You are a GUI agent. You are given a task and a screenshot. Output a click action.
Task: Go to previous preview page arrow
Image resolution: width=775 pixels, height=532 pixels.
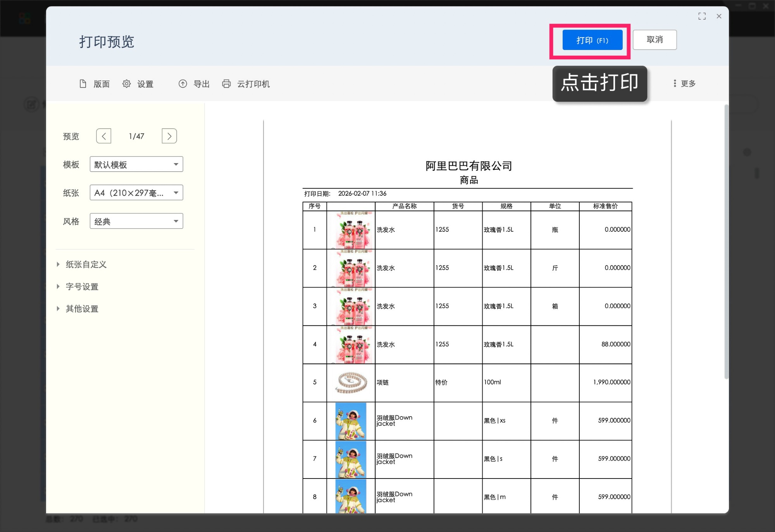click(104, 136)
